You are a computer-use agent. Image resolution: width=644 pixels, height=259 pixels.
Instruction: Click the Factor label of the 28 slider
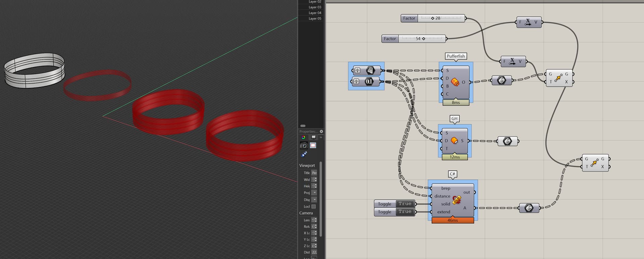(409, 18)
